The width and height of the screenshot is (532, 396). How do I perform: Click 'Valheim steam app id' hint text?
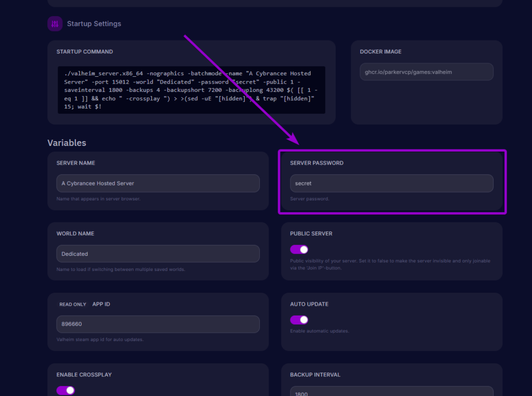click(100, 339)
